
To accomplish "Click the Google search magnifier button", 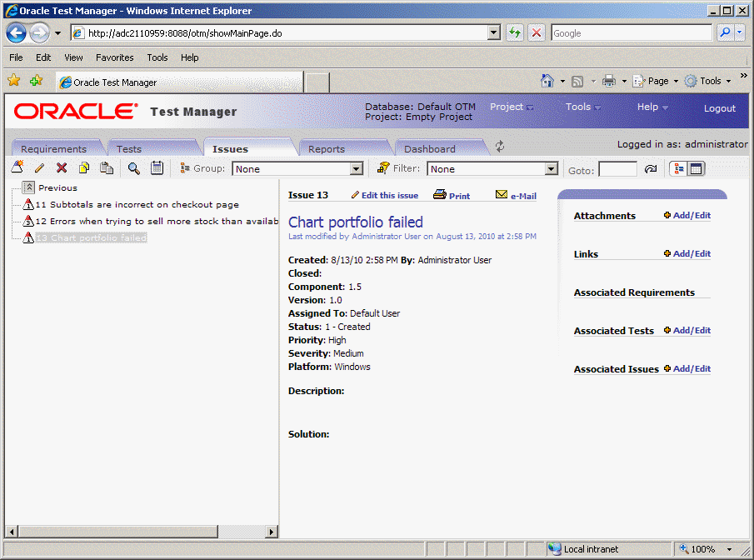I will (725, 32).
